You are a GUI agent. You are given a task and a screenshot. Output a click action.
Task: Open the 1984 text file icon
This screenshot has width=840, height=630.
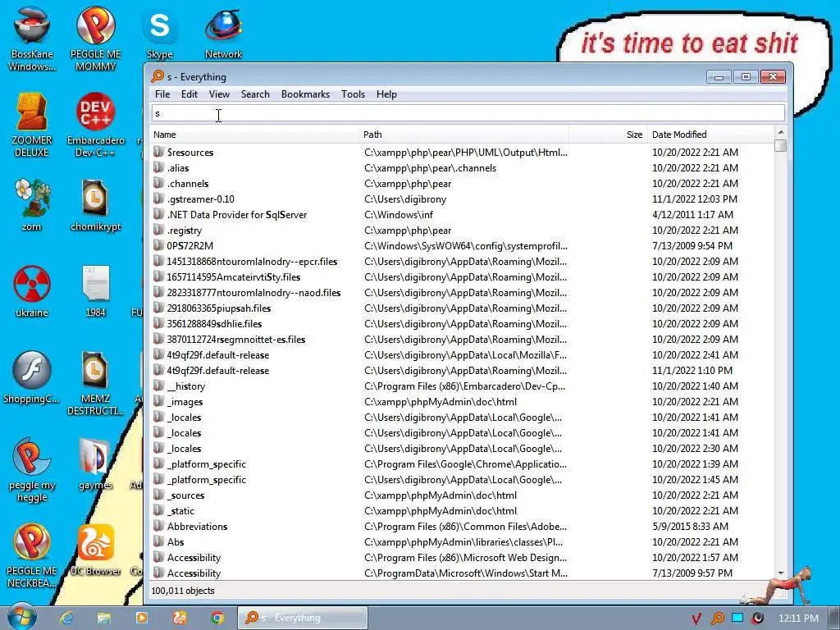(95, 291)
